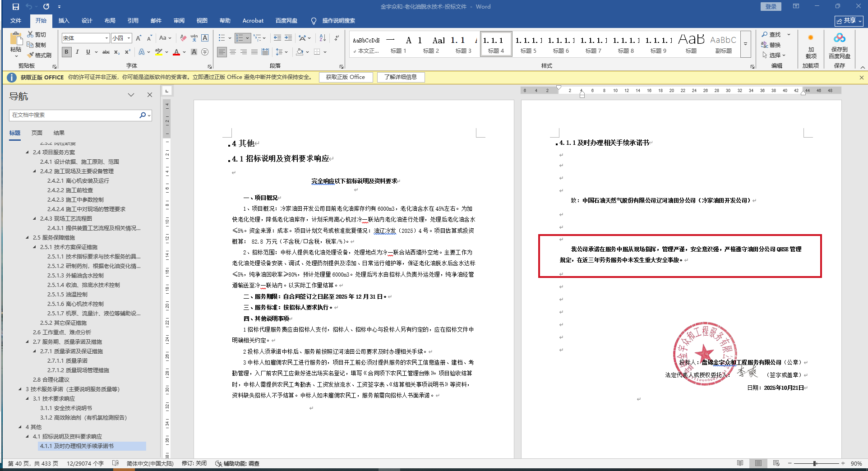Apply strikethrough with the abc icon
Image resolution: width=868 pixels, height=471 pixels.
[106, 52]
